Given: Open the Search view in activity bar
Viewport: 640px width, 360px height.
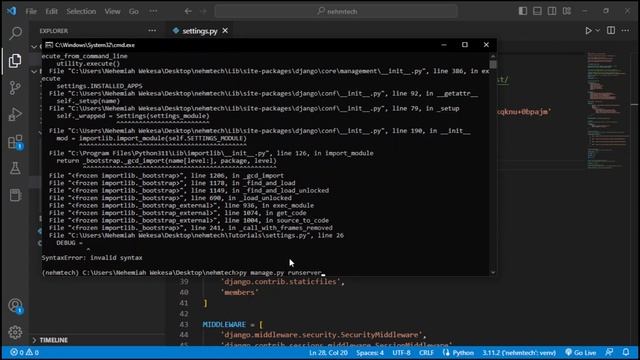Looking at the screenshot, I should point(15,33).
